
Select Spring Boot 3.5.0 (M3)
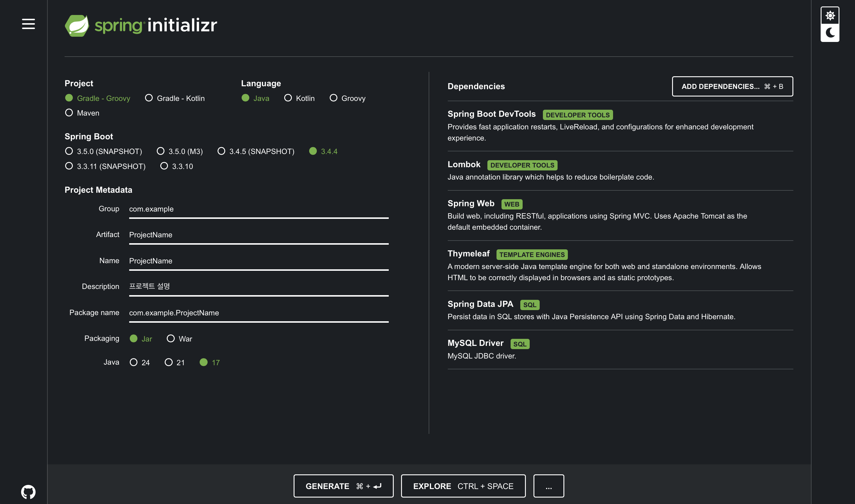(180, 151)
